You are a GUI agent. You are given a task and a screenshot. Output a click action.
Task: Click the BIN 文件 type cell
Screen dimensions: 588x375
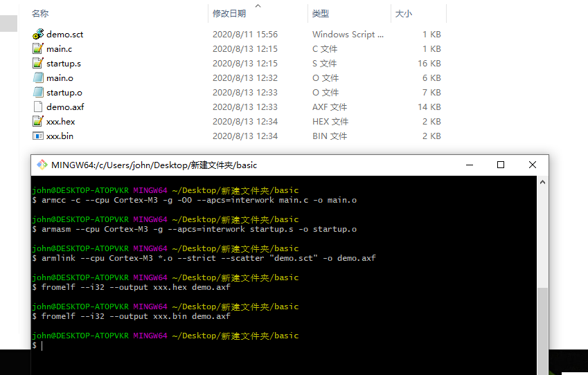coord(330,136)
